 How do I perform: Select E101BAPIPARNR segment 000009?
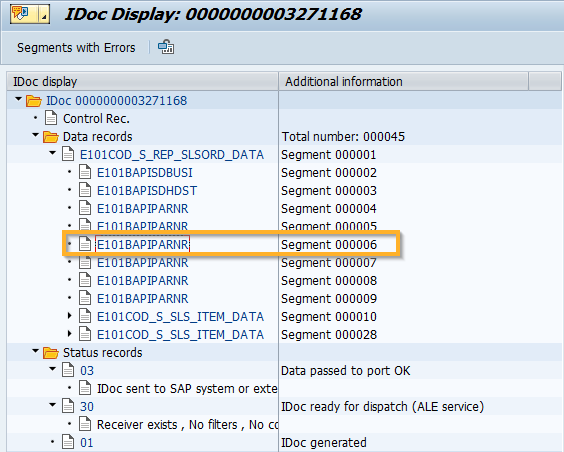pyautogui.click(x=142, y=298)
